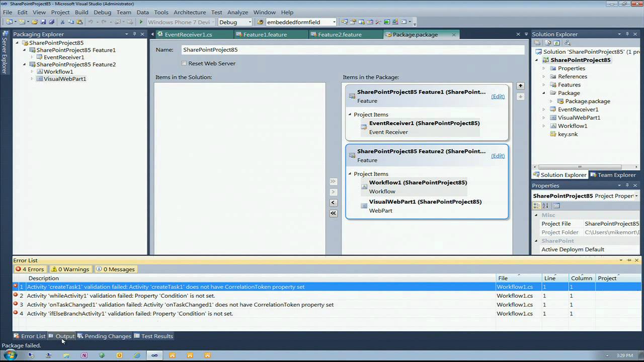Collapse Feature2 node in Packaging Explorer

[25, 64]
